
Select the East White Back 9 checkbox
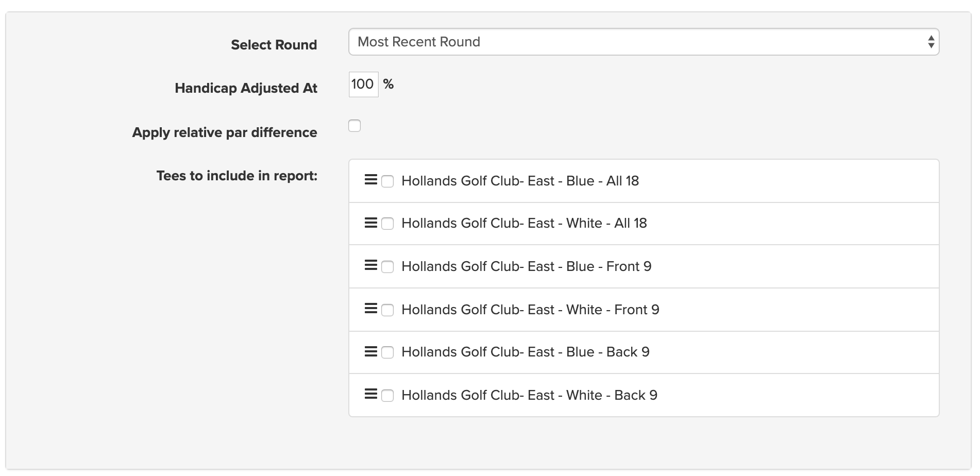click(387, 396)
